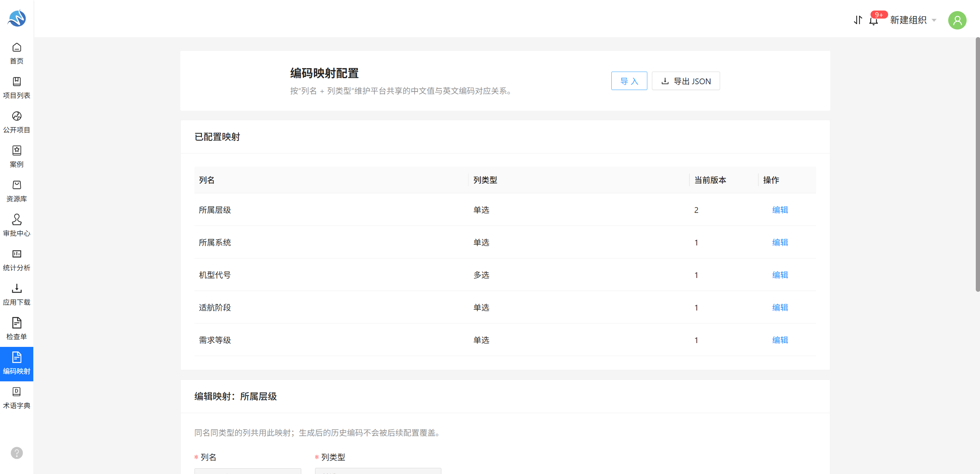Open 统计分析 in sidebar
The image size is (980, 474).
[x=16, y=260]
